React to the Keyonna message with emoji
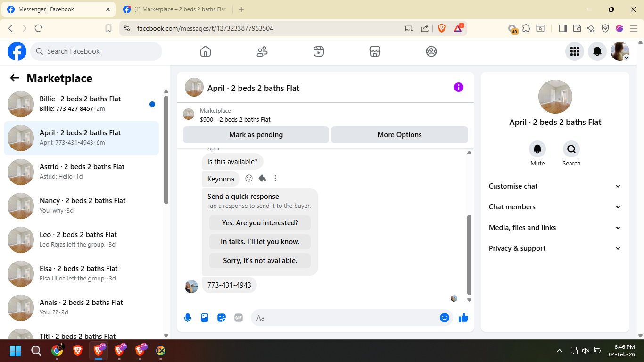Screen dimensions: 644x362 pyautogui.click(x=249, y=178)
